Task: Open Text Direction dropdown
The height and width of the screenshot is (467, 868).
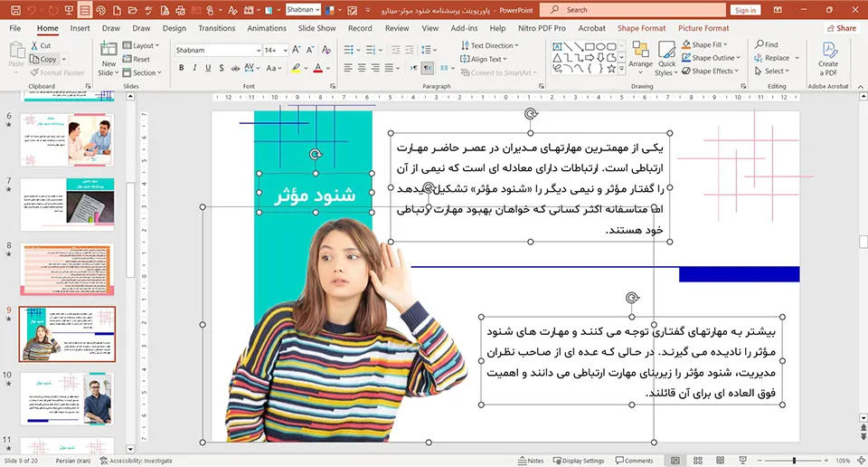Action: coord(490,45)
